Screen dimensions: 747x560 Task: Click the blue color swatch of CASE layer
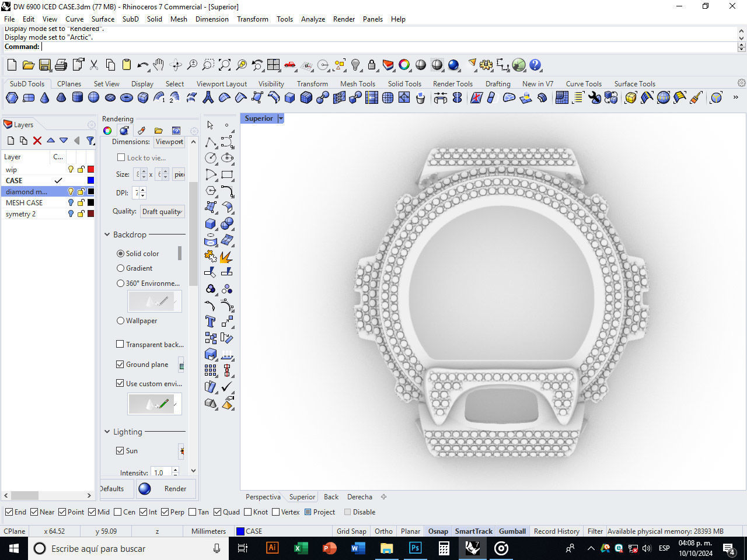(x=90, y=181)
